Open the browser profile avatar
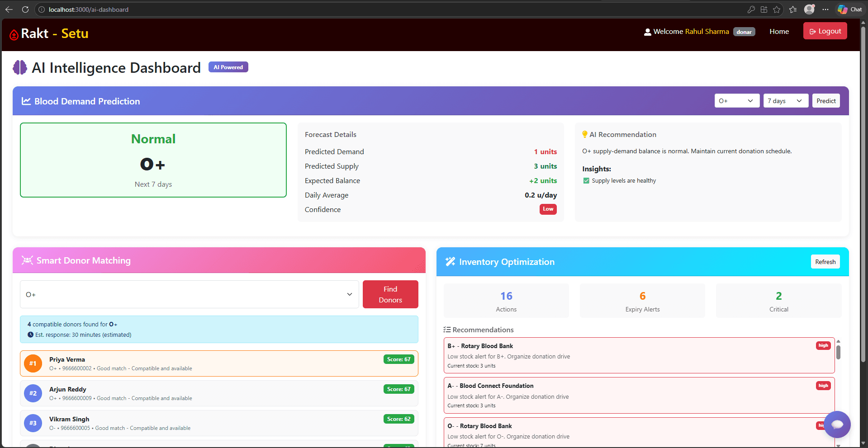The width and height of the screenshot is (868, 448). click(x=809, y=9)
